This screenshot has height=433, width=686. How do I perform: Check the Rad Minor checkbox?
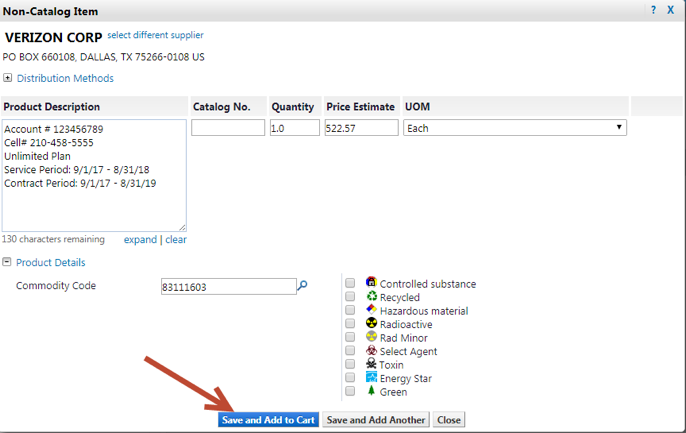[350, 337]
